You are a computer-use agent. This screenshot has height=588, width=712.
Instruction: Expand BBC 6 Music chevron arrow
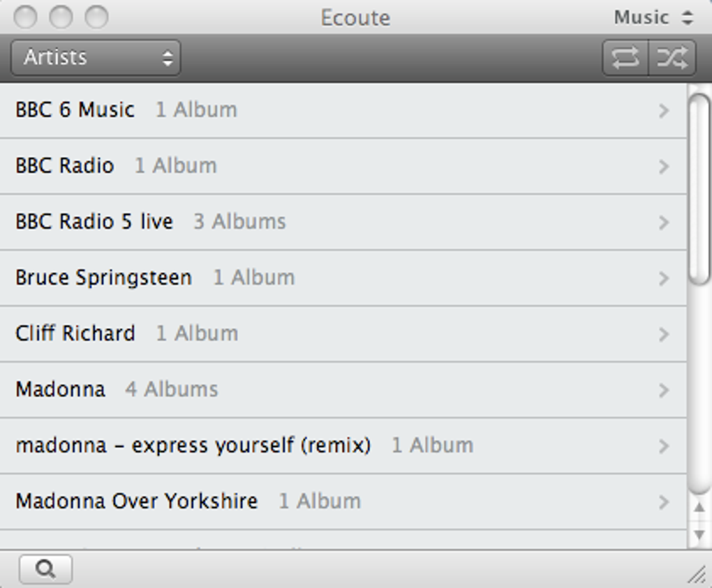click(664, 111)
